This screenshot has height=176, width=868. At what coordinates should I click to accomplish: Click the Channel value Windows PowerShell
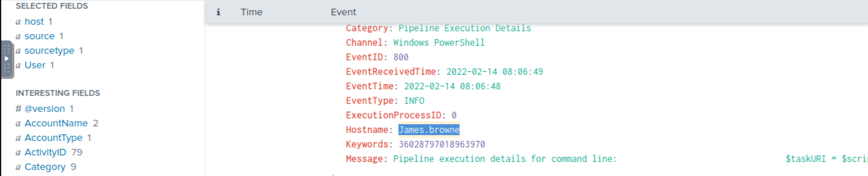tap(439, 43)
